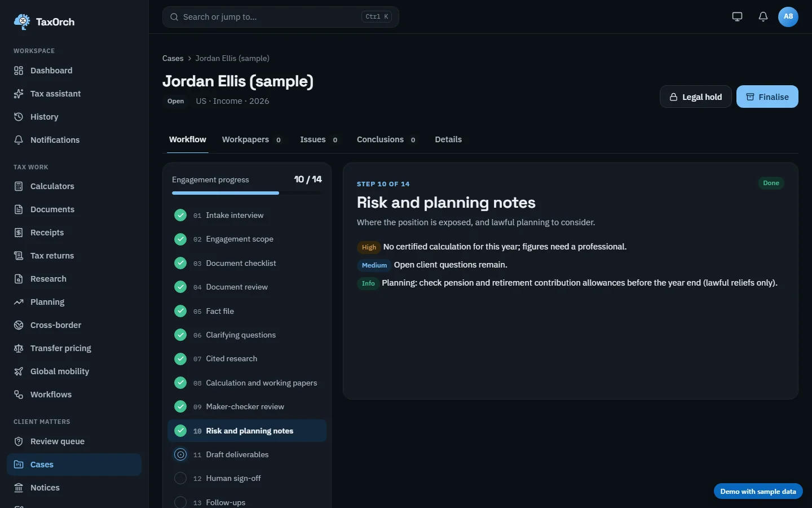Click the Legal hold button
The image size is (812, 508).
[696, 97]
